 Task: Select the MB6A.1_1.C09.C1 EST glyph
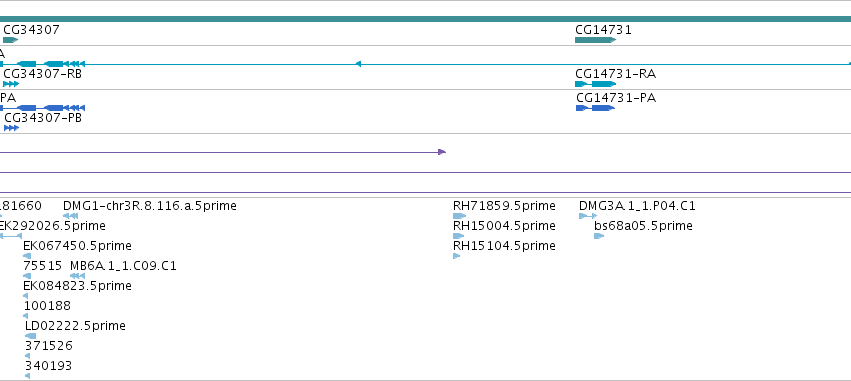(78, 276)
